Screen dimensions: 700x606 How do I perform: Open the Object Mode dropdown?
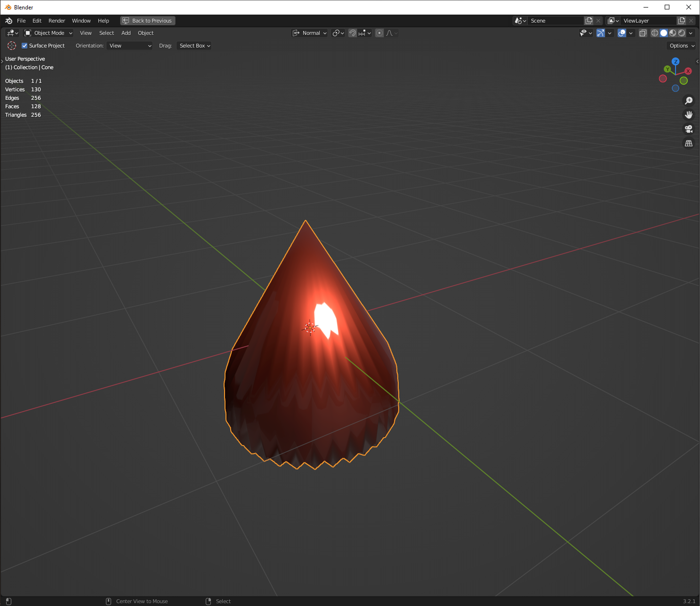48,33
